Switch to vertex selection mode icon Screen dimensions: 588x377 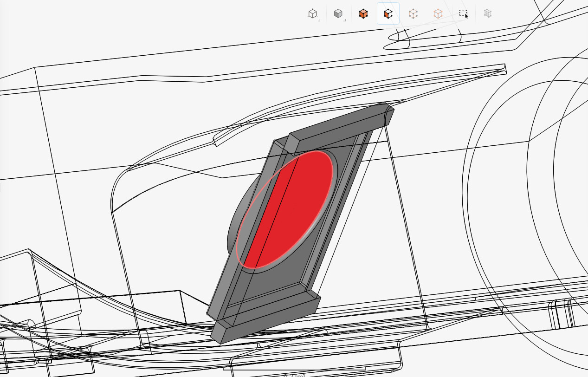pyautogui.click(x=438, y=13)
